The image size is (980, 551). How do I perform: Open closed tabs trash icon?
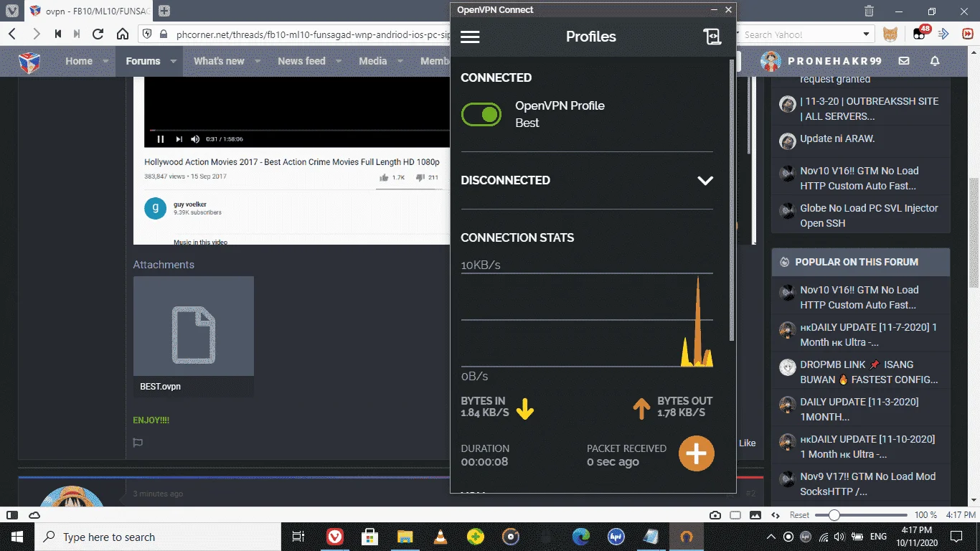pos(869,11)
